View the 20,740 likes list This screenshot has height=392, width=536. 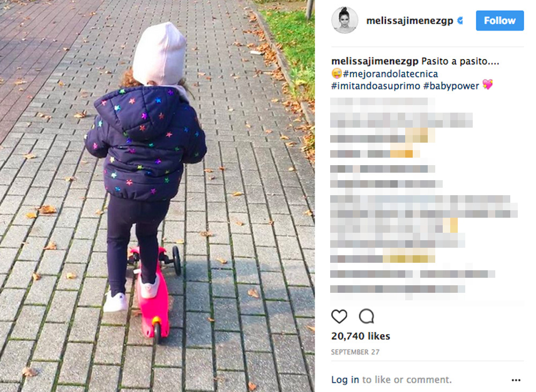(361, 336)
